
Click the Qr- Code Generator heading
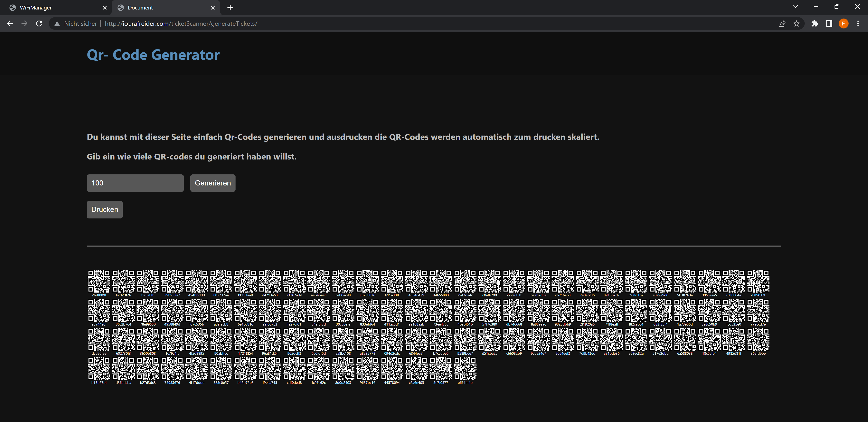point(153,55)
